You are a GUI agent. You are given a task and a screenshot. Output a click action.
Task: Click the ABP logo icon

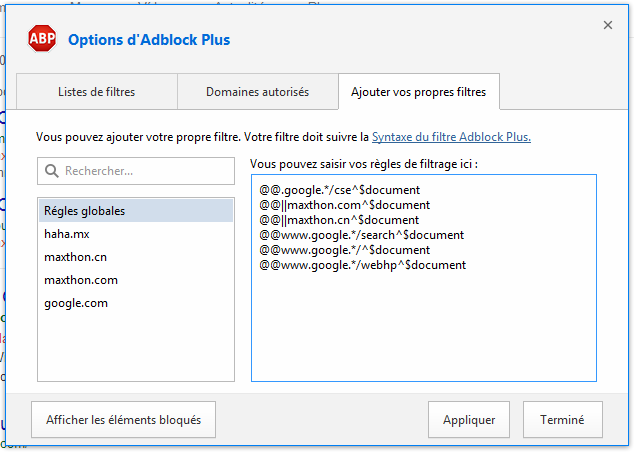click(42, 39)
